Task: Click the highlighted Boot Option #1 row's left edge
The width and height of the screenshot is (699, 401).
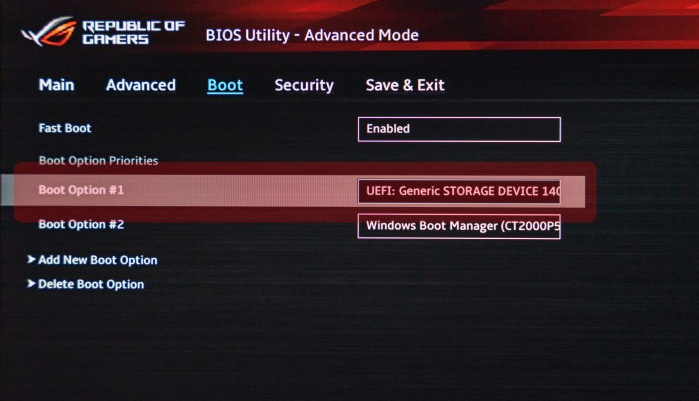Action: [7, 190]
